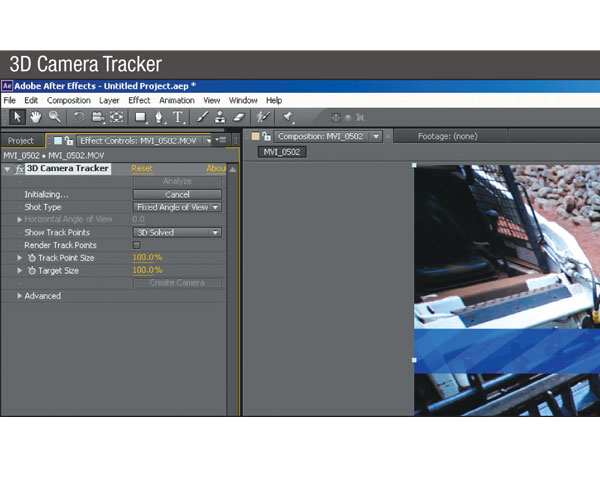Click the View Axis mode icon
This screenshot has height=480, width=600.
tap(360, 118)
